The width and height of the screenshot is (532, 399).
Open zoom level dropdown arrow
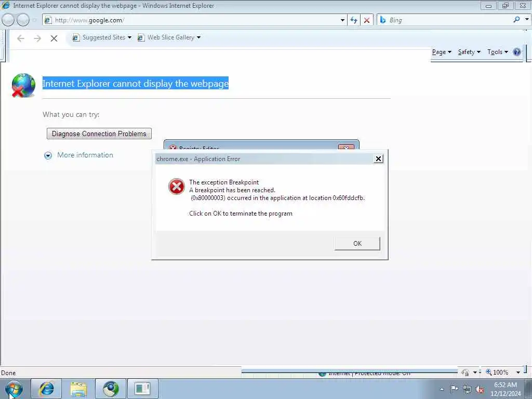pyautogui.click(x=518, y=373)
